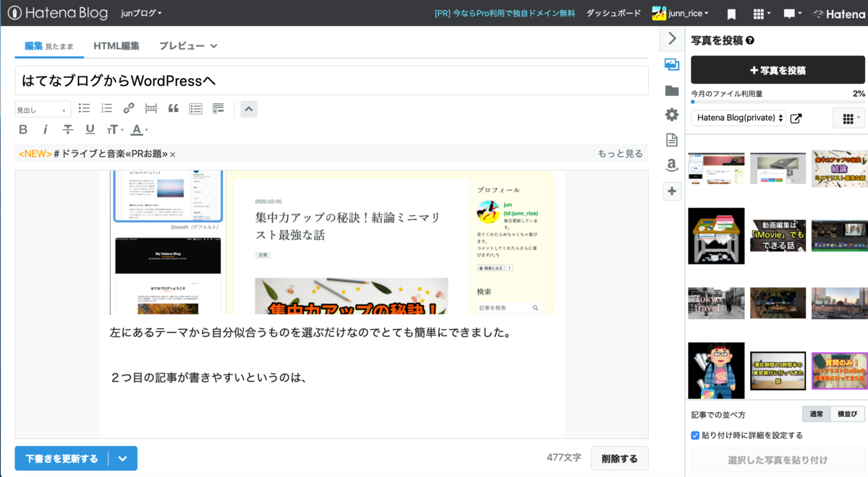Click 下書きを更新する button
The image size is (868, 477).
[x=61, y=458]
